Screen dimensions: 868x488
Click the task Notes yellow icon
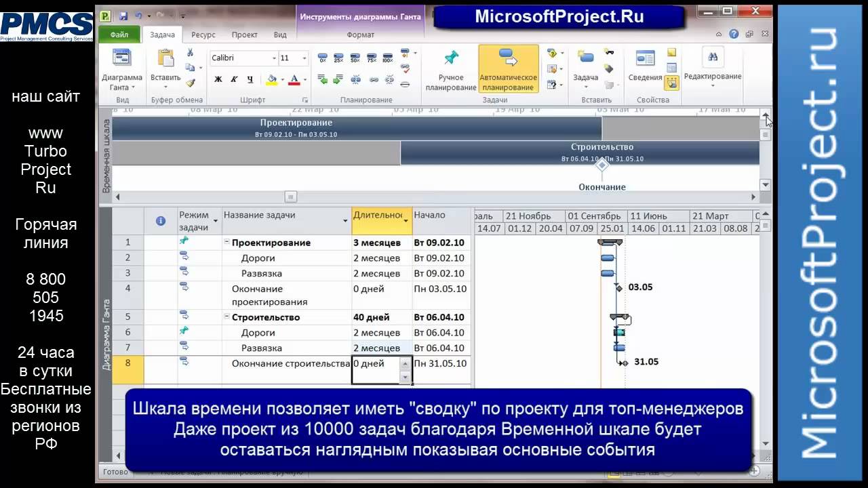tap(671, 53)
